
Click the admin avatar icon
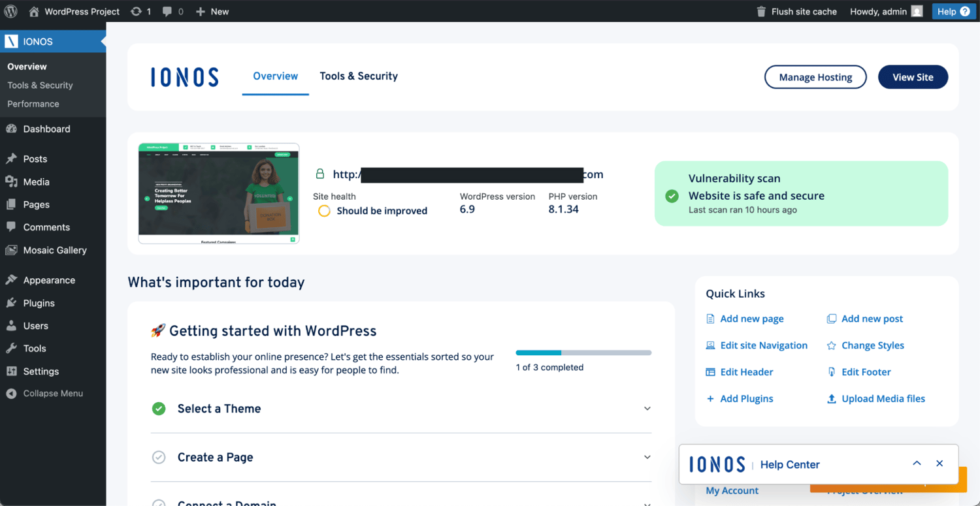917,11
